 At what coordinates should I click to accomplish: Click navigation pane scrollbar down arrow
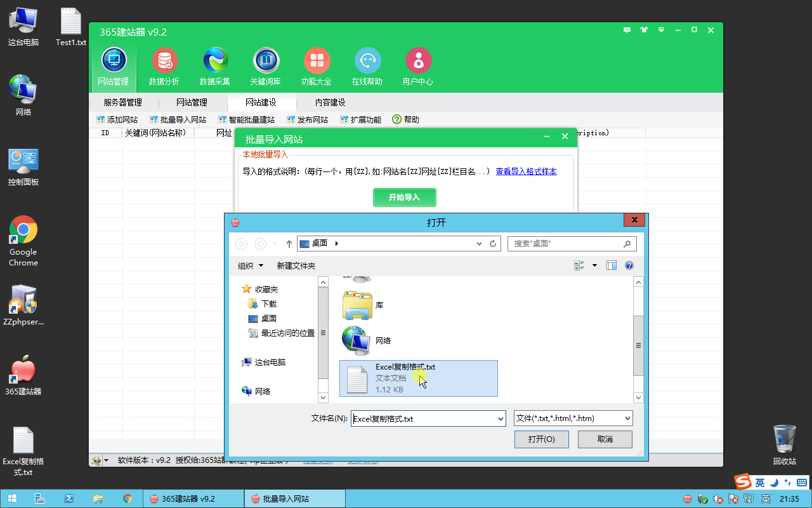pyautogui.click(x=323, y=398)
